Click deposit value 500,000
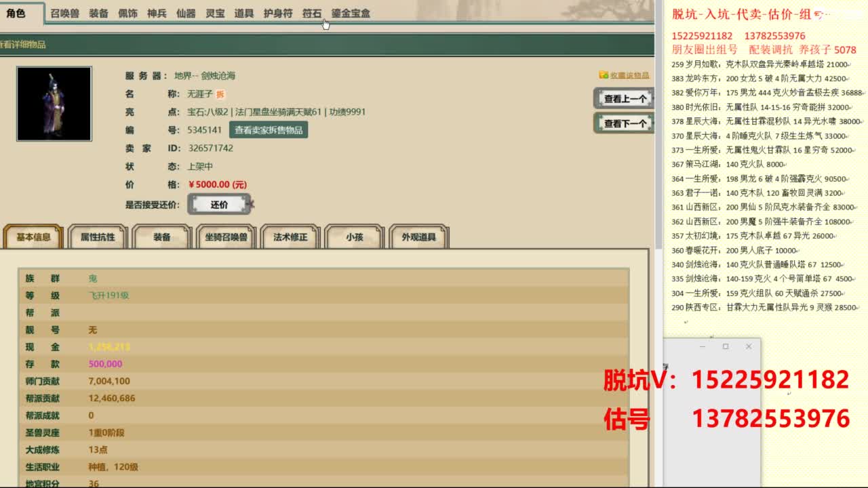The image size is (868, 488). [105, 364]
